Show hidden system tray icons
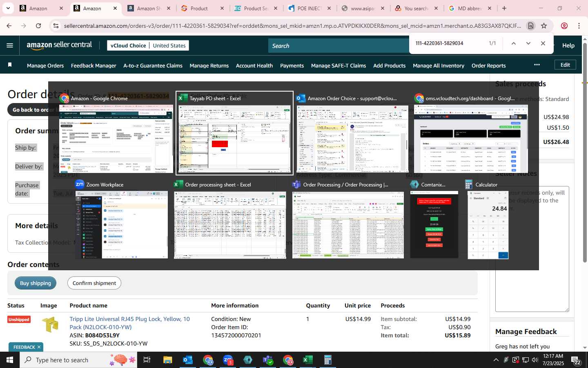The height and width of the screenshot is (368, 588). coord(496,360)
